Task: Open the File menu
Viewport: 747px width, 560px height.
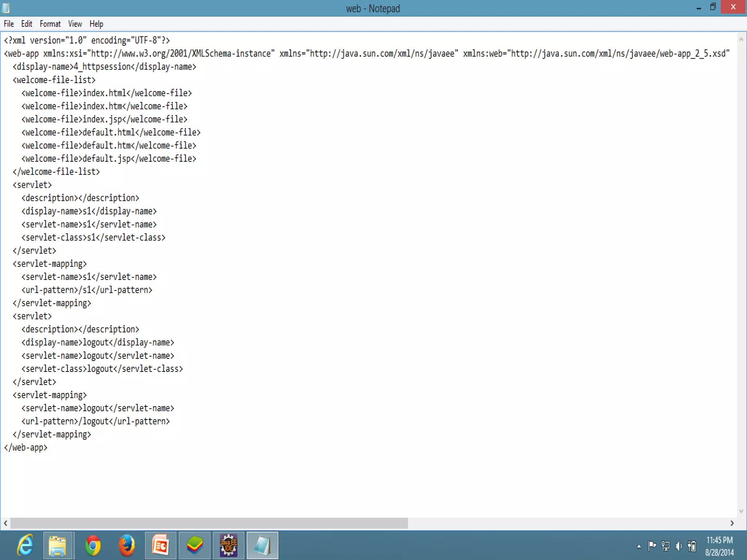Action: click(9, 24)
